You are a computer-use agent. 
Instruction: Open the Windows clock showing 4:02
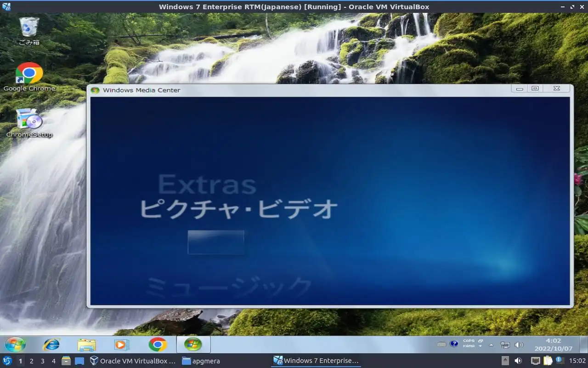553,345
